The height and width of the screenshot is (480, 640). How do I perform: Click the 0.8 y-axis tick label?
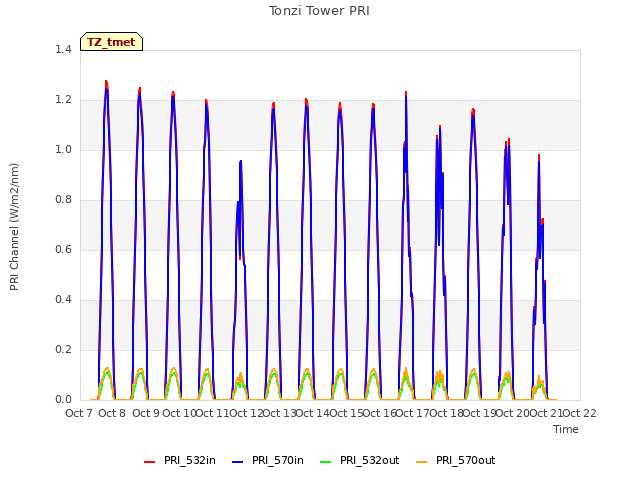pyautogui.click(x=63, y=200)
